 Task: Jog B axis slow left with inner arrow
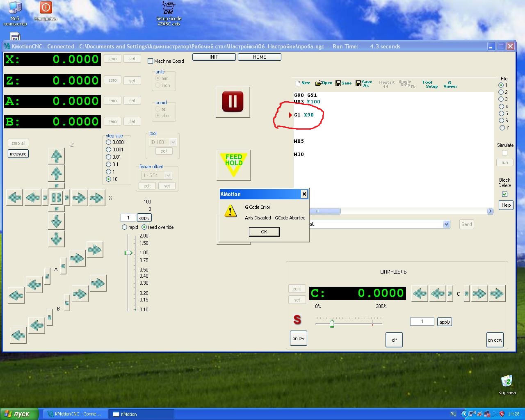click(37, 325)
